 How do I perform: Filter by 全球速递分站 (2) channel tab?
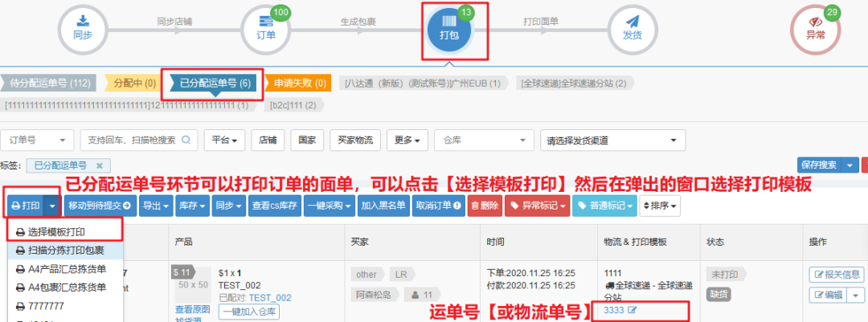click(x=574, y=84)
